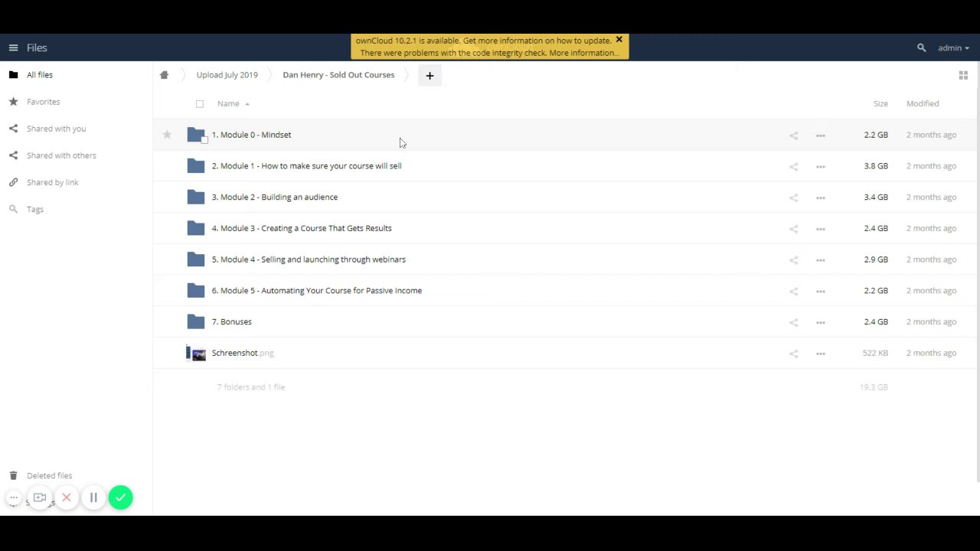
Task: Click the Module 5 folder icon
Action: [x=196, y=291]
